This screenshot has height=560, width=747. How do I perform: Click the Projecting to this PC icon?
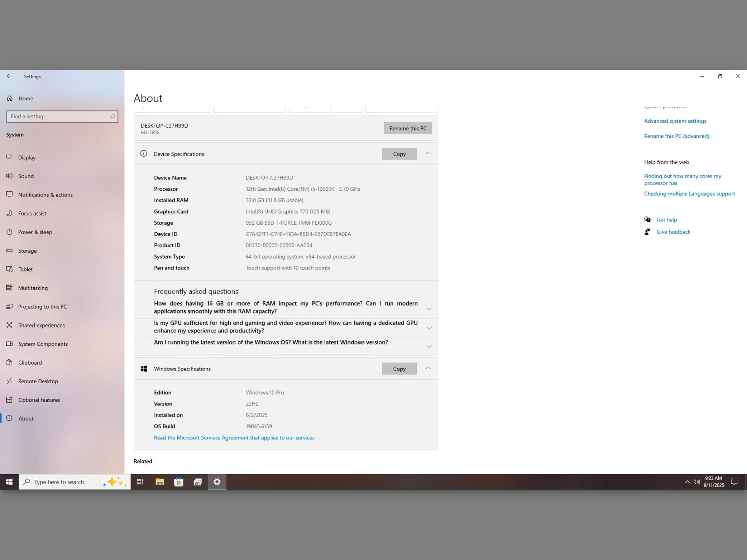(x=9, y=306)
